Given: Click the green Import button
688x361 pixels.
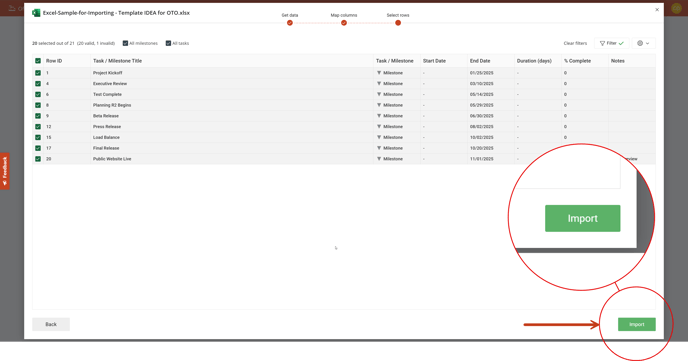Looking at the screenshot, I should [637, 324].
